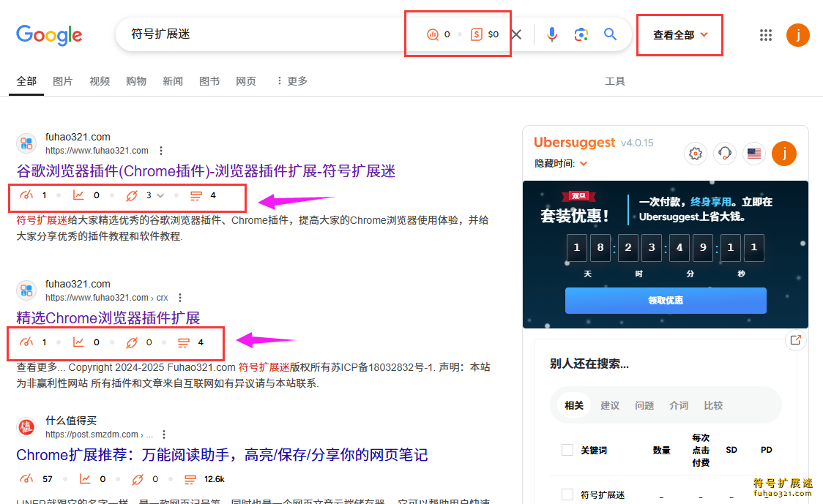Open keyword panel in new window icon

pos(796,340)
